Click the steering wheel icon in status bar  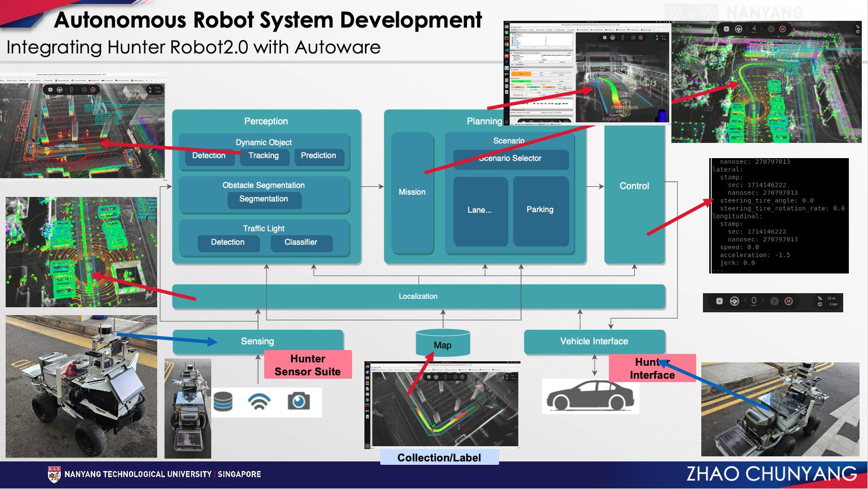(x=735, y=302)
